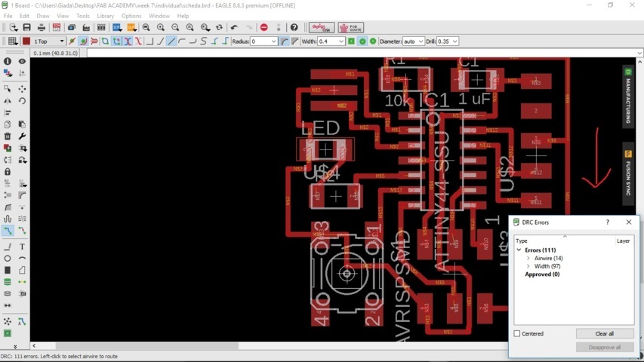Select the Lock padlock tool
The height and width of the screenshot is (362, 644).
[8, 171]
